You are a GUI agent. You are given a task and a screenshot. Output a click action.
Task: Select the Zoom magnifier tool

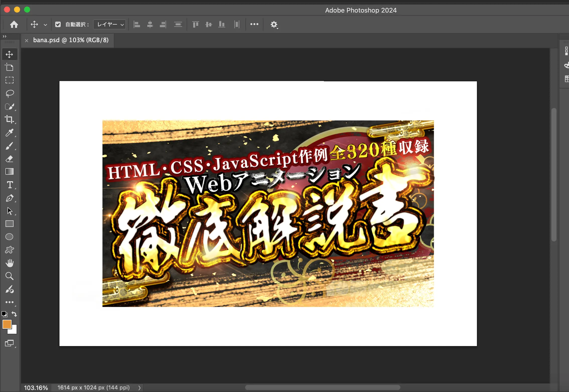pos(10,276)
